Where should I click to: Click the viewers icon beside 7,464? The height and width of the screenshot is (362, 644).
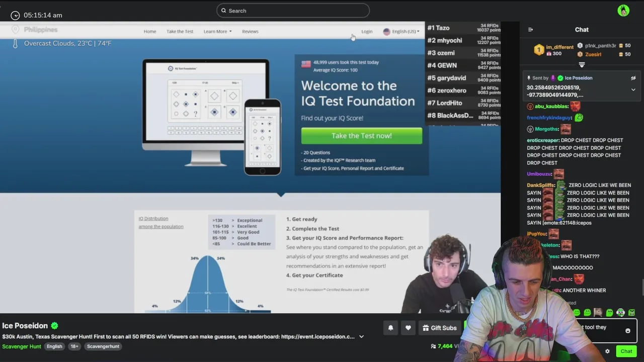[x=434, y=346]
